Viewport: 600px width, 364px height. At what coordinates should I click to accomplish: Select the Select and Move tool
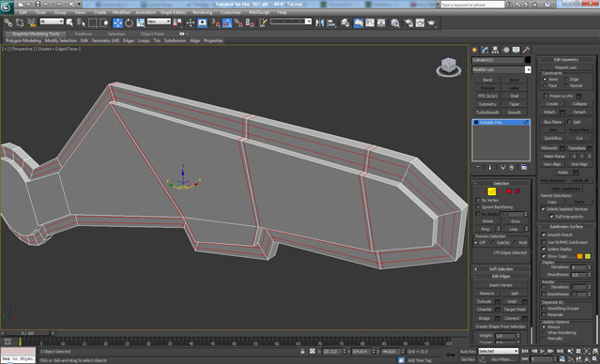tap(117, 23)
